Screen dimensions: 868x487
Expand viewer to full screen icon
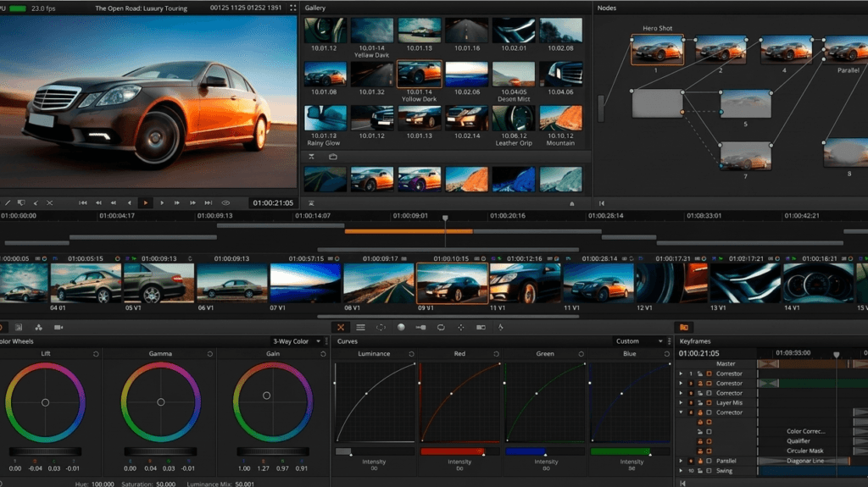tap(292, 8)
